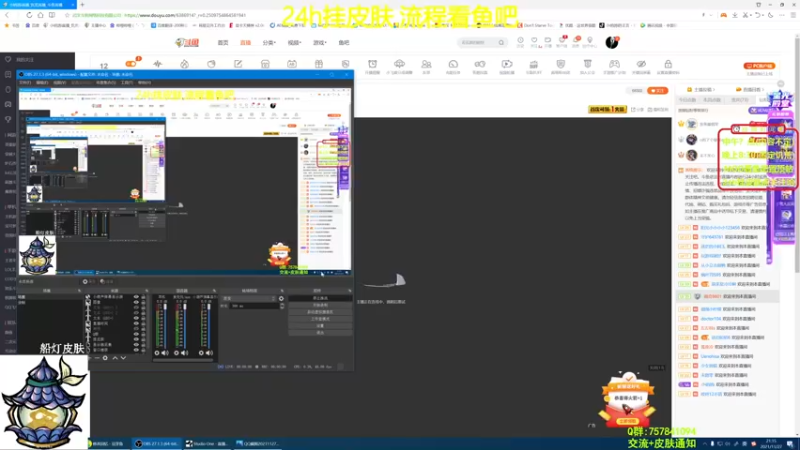This screenshot has height=450, width=800.
Task: Open the history clock icon in header
Action: 520,40
